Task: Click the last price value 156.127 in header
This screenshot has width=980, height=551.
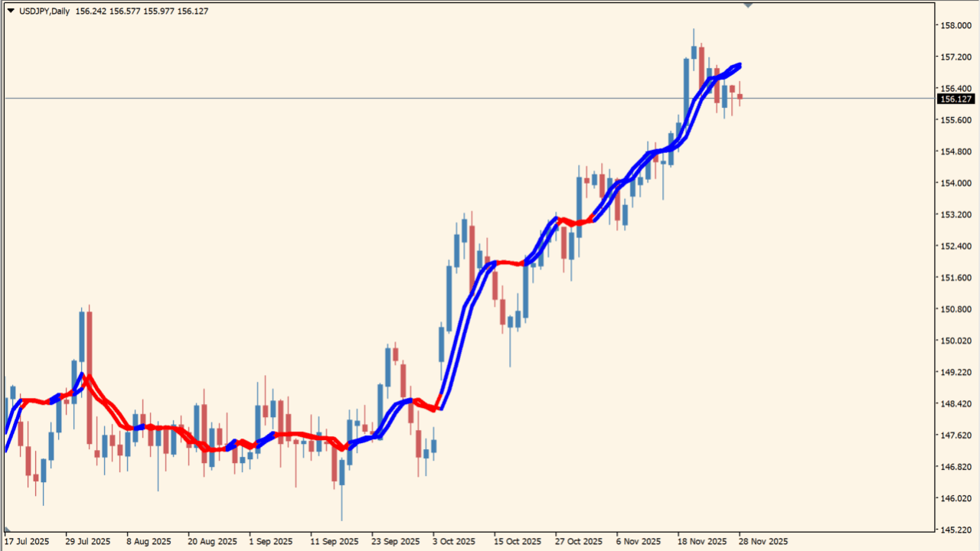Action: (x=193, y=11)
